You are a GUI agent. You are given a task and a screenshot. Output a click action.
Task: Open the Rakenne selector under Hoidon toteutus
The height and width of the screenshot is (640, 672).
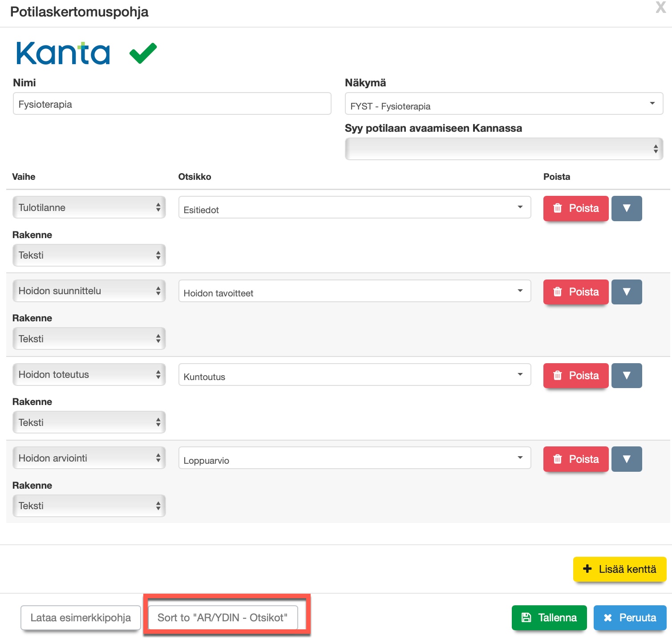click(x=89, y=422)
